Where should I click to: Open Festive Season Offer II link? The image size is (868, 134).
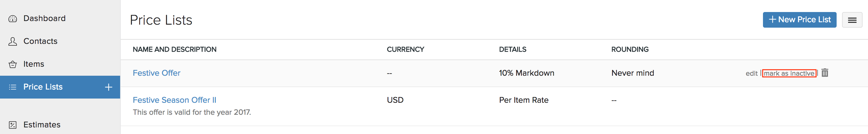point(174,100)
